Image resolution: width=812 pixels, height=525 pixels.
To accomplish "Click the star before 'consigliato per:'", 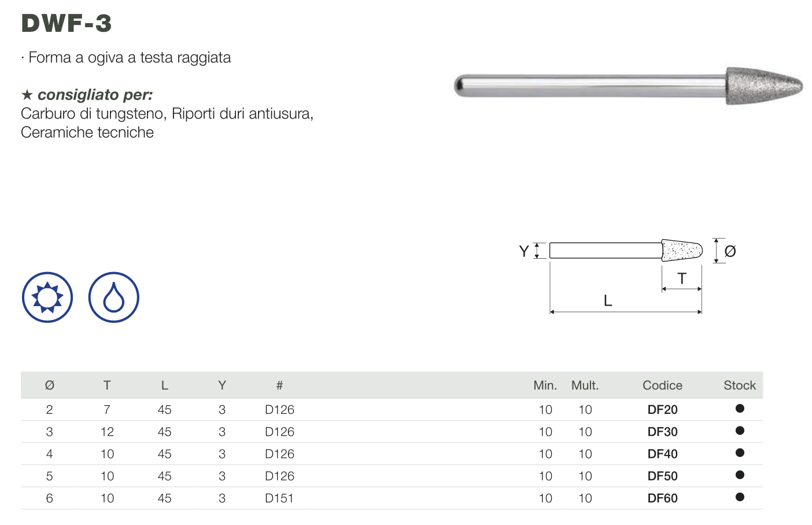I will 27,95.
